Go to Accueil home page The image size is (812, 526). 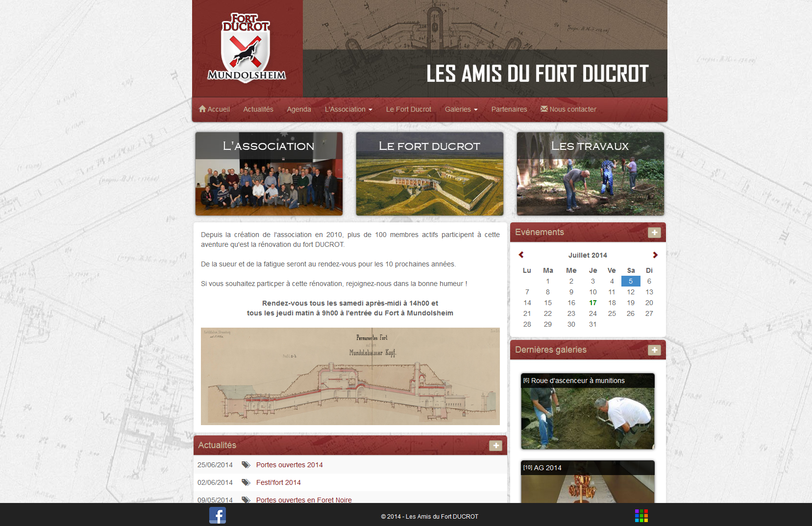[x=214, y=109]
